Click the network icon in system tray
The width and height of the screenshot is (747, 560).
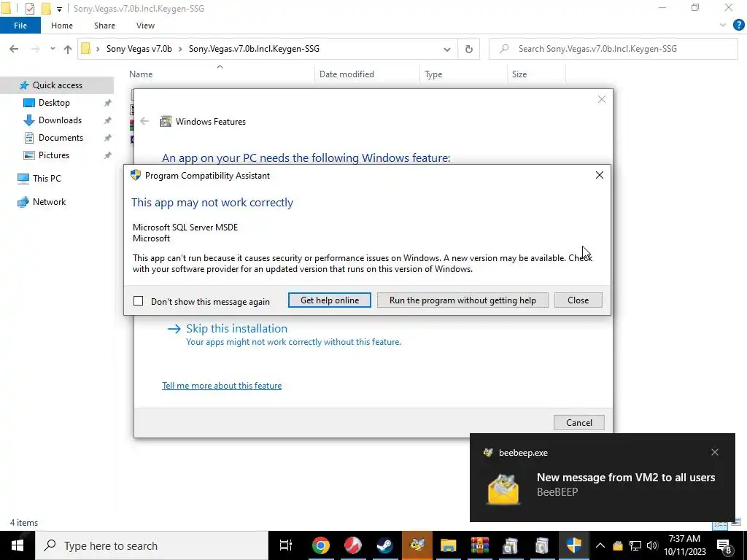(x=635, y=545)
